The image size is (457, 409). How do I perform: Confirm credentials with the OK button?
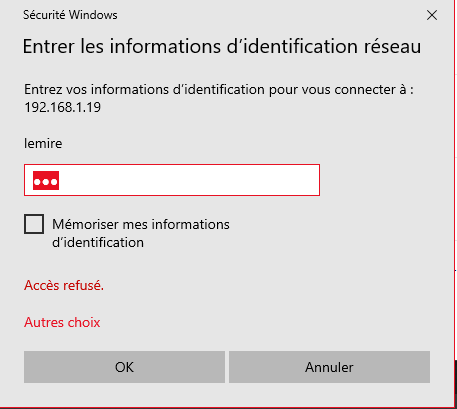pyautogui.click(x=124, y=367)
